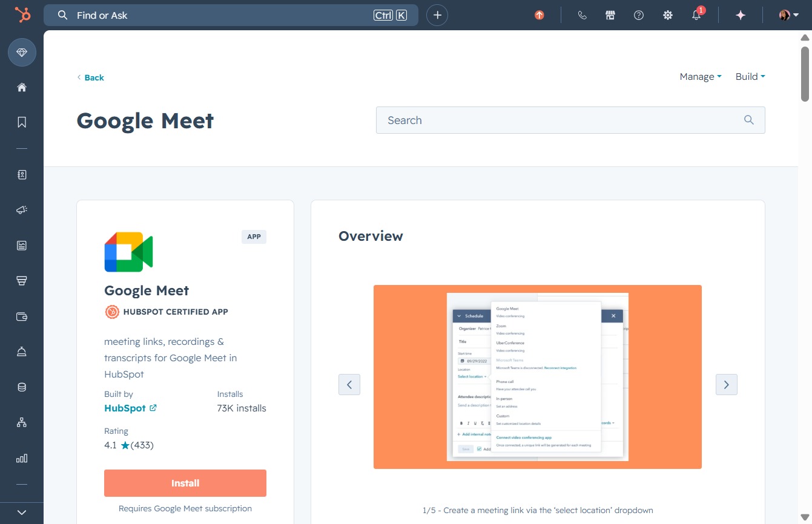This screenshot has height=524, width=812.
Task: Click the 4.1 star rating
Action: 129,445
